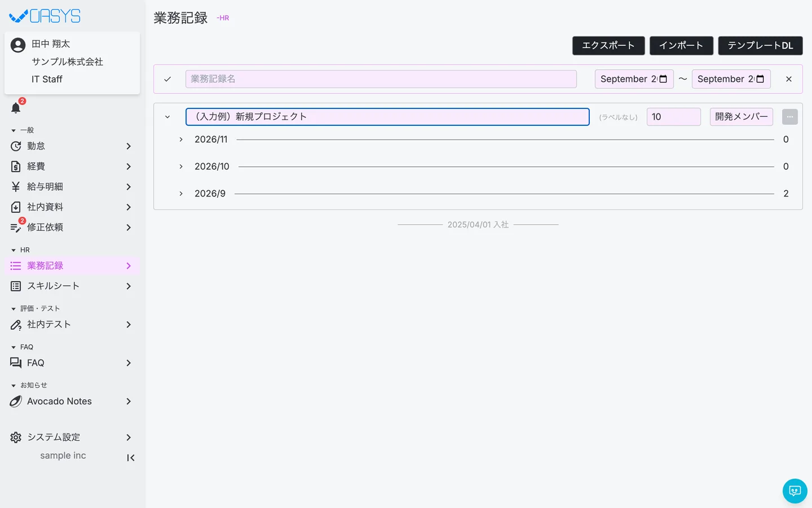Screen dimensions: 812x508
Task: Collapse the お知らせ section
Action: point(14,386)
